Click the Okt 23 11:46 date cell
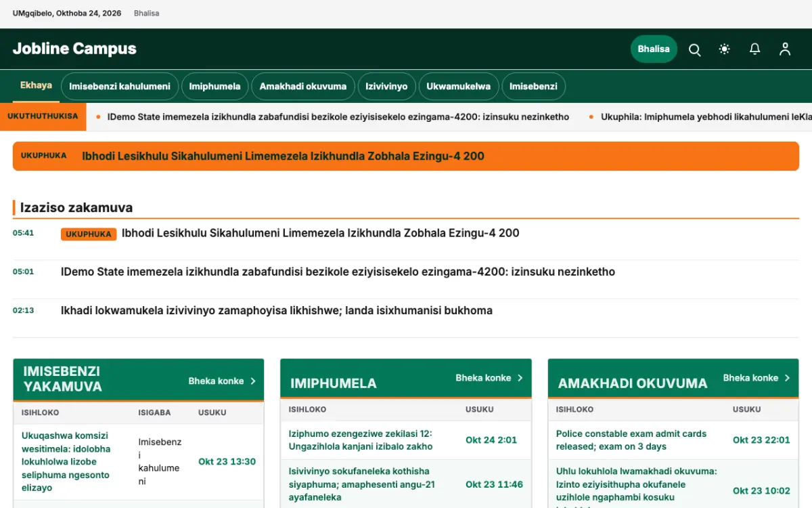This screenshot has height=508, width=812. [494, 484]
